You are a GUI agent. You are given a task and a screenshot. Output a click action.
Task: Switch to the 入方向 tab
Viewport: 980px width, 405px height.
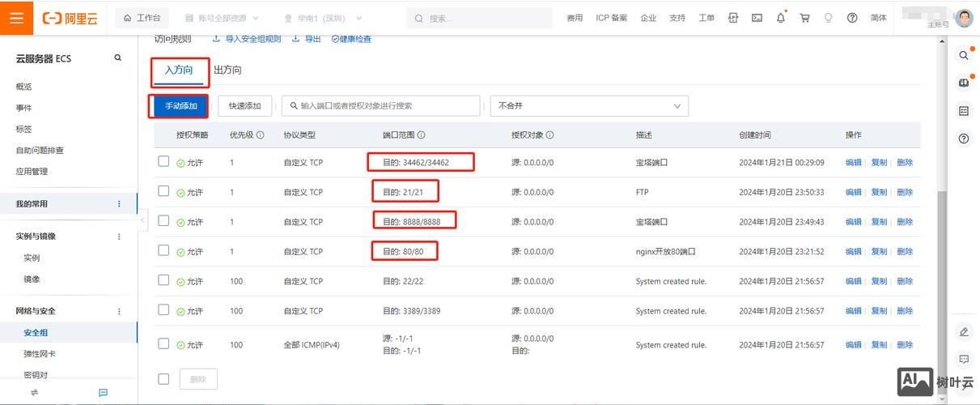pos(179,70)
